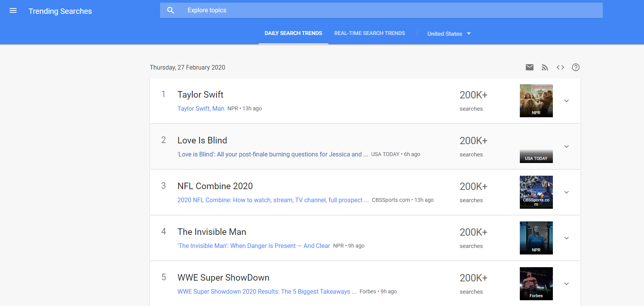Viewport: 644px width, 306px height.
Task: Open the United States country dropdown
Action: pyautogui.click(x=449, y=34)
